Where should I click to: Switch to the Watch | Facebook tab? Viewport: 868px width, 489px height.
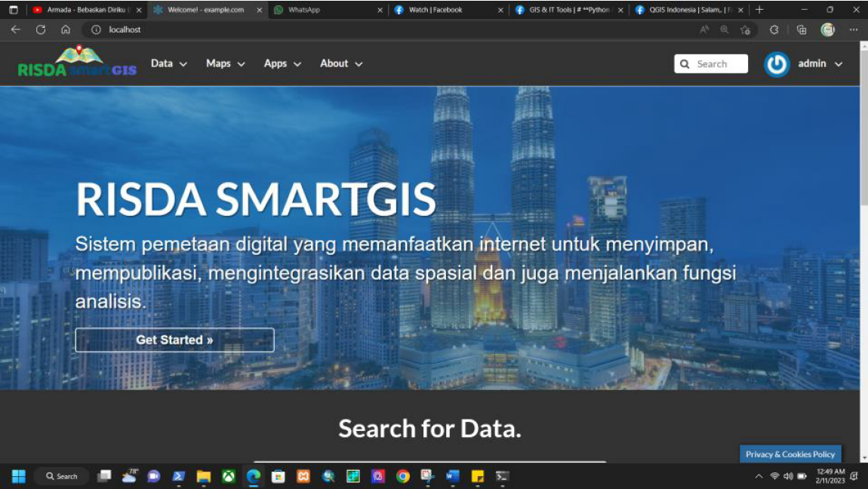tap(448, 10)
